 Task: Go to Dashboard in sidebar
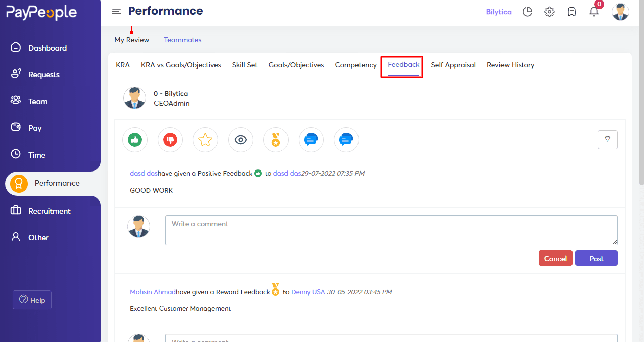point(47,48)
